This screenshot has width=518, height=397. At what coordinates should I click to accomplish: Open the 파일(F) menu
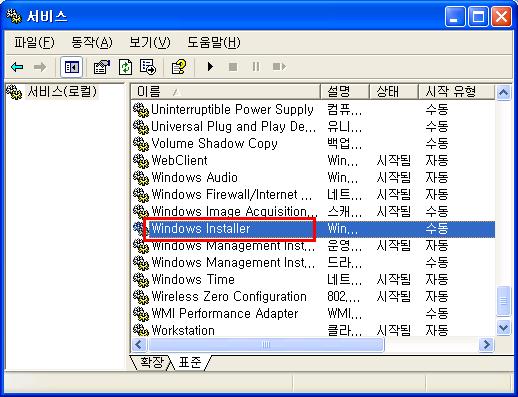(x=34, y=42)
